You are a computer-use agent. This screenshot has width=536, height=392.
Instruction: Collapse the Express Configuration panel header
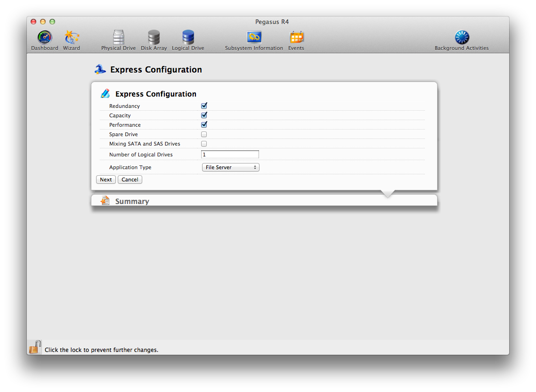[155, 94]
